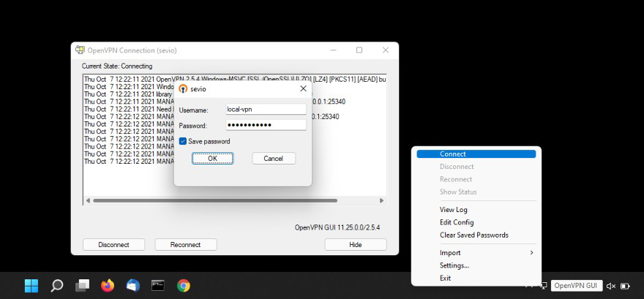Maximize the OpenVPN Connection window
644x299 pixels.
pos(359,50)
